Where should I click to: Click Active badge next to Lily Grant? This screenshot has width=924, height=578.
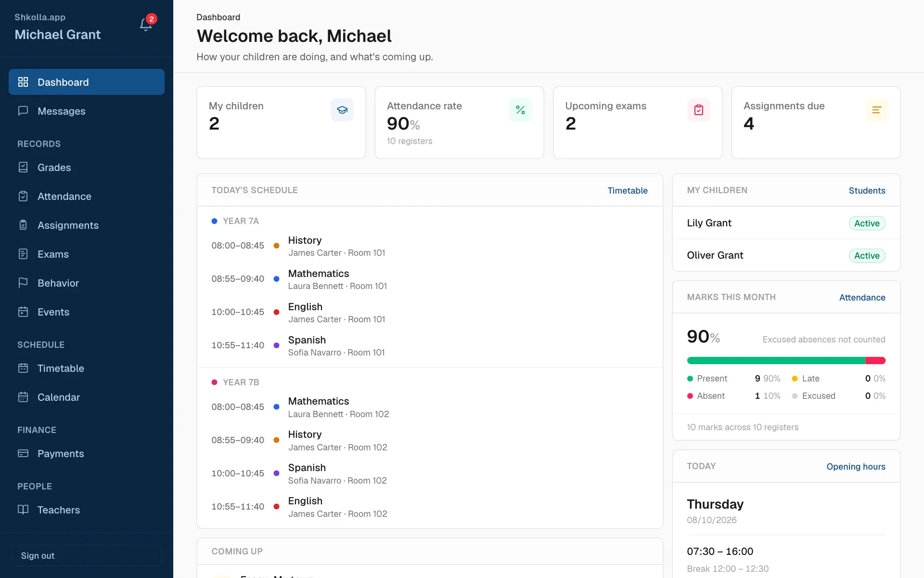pos(867,223)
